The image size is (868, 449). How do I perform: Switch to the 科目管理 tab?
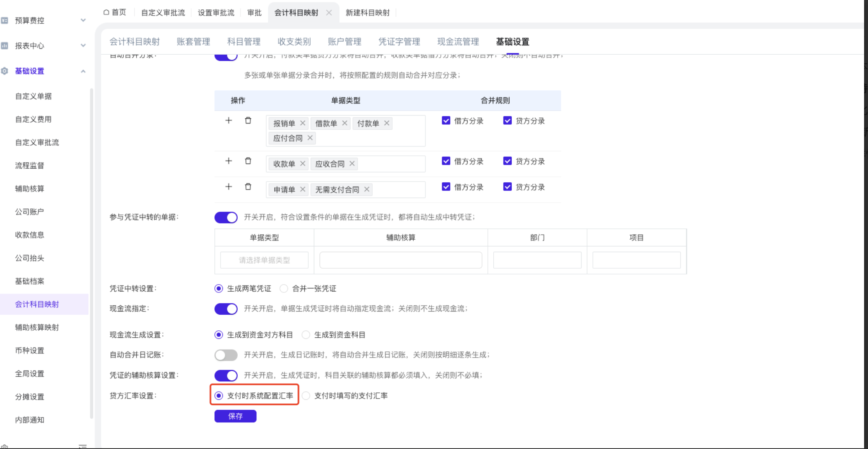tap(244, 42)
